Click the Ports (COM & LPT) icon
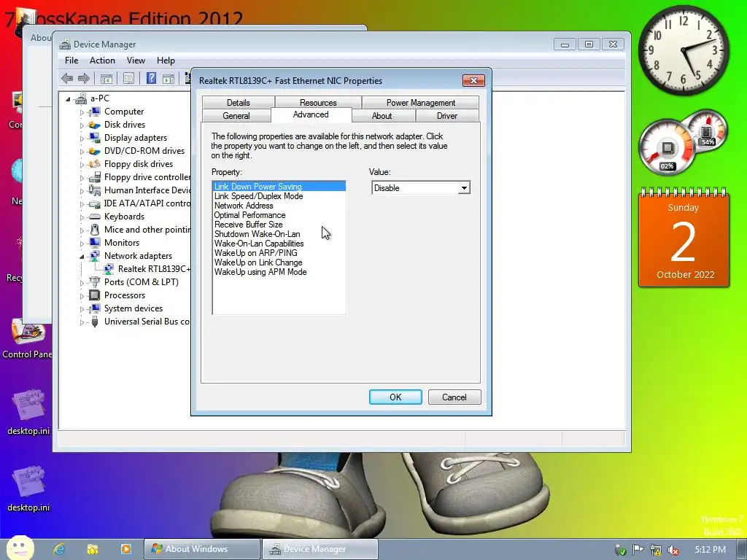Image resolution: width=747 pixels, height=560 pixels. (x=94, y=282)
